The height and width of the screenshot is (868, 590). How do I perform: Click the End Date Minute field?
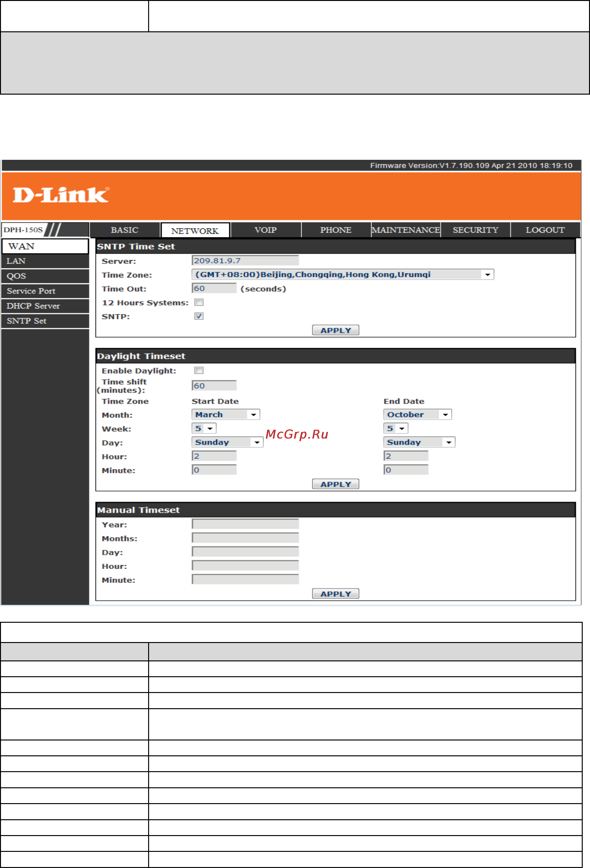point(406,470)
